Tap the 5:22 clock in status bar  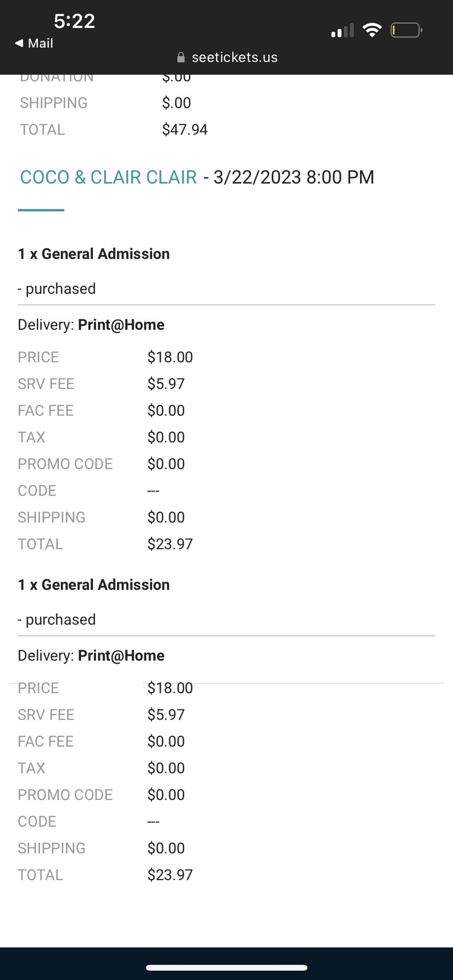pos(75,21)
